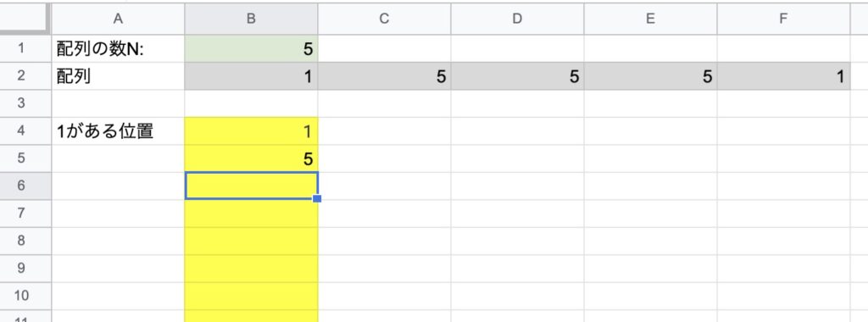Image resolution: width=868 pixels, height=322 pixels.
Task: Select yellow cell B5 with value 5
Action: pyautogui.click(x=251, y=158)
